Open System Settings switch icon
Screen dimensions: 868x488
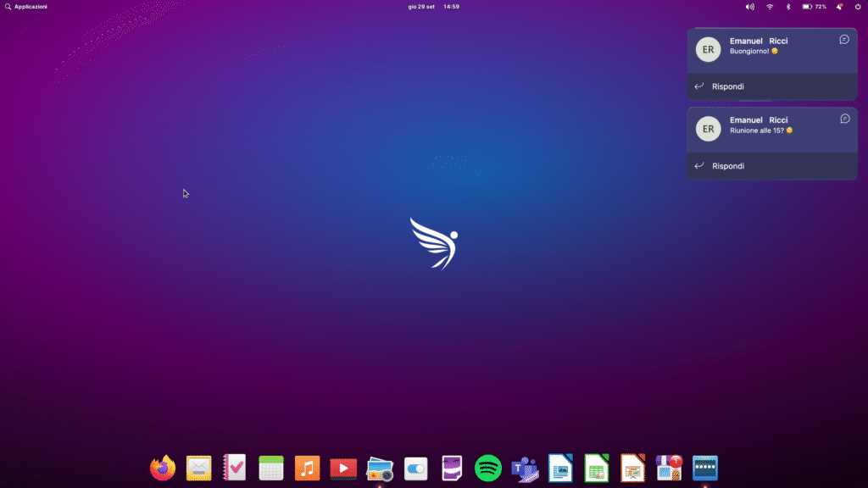(x=415, y=468)
